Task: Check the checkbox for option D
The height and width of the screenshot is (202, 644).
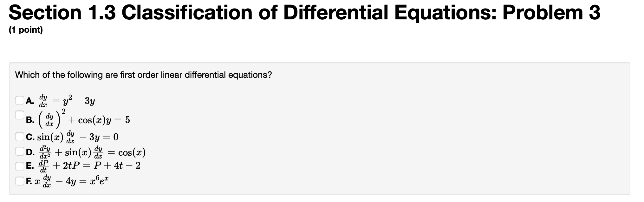Action: tap(20, 152)
